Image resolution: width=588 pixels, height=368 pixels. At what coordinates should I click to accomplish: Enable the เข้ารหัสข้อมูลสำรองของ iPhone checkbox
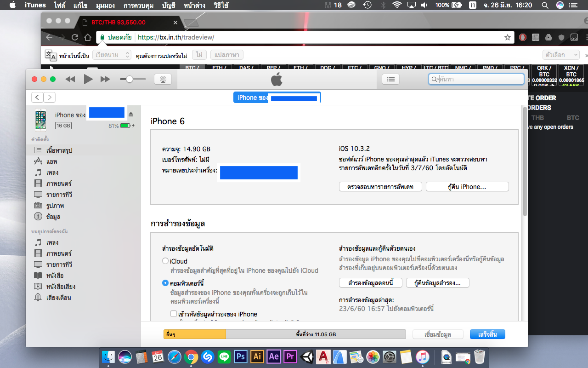click(x=174, y=314)
